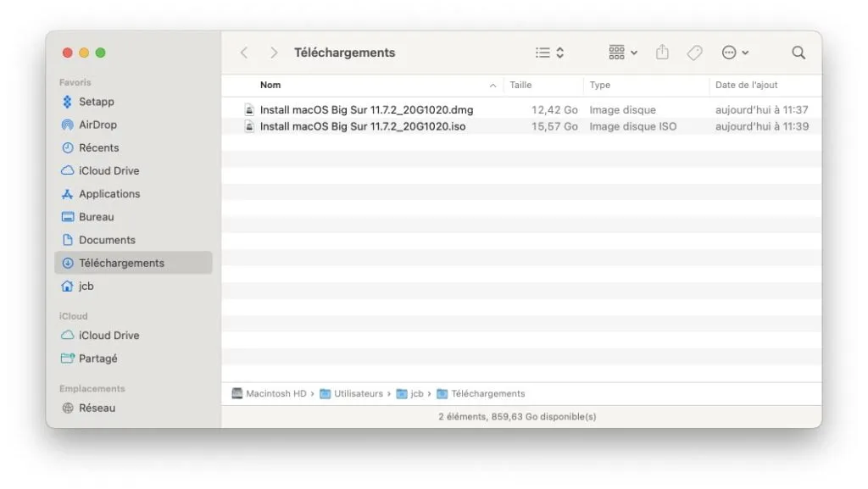This screenshot has height=489, width=868.
Task: Click the Image disque ISO type cell
Action: point(632,126)
